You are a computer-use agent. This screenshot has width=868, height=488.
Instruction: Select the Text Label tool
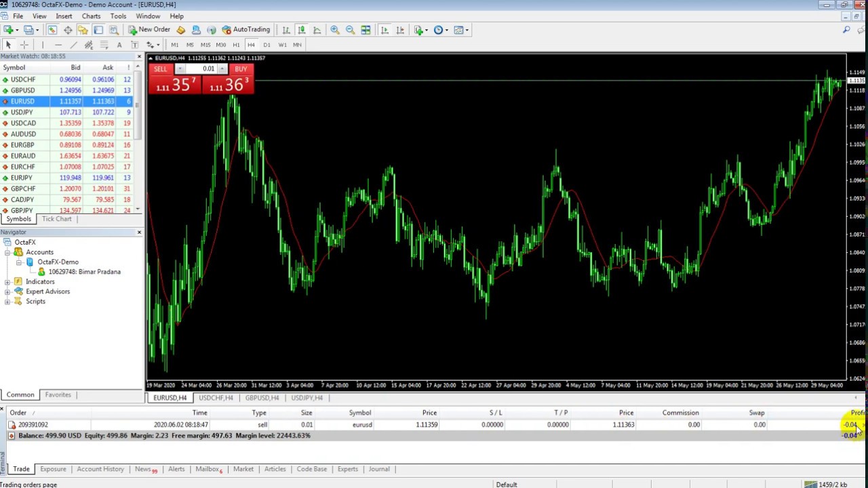(134, 45)
